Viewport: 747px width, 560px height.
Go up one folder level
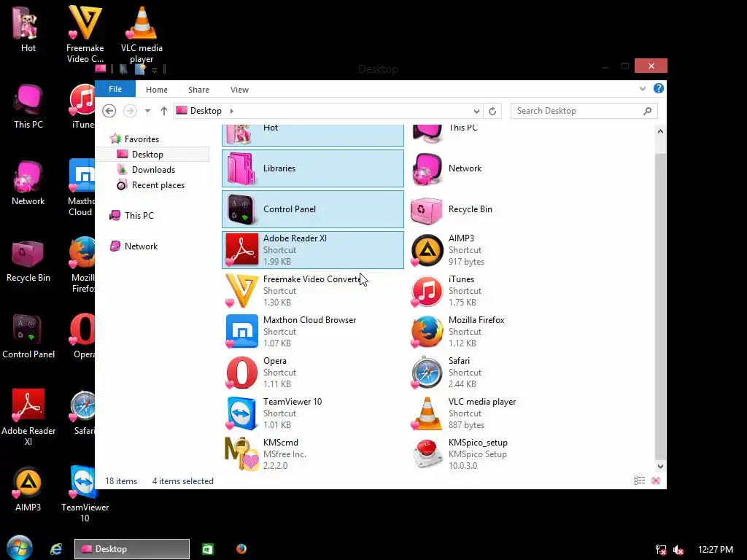coord(164,111)
